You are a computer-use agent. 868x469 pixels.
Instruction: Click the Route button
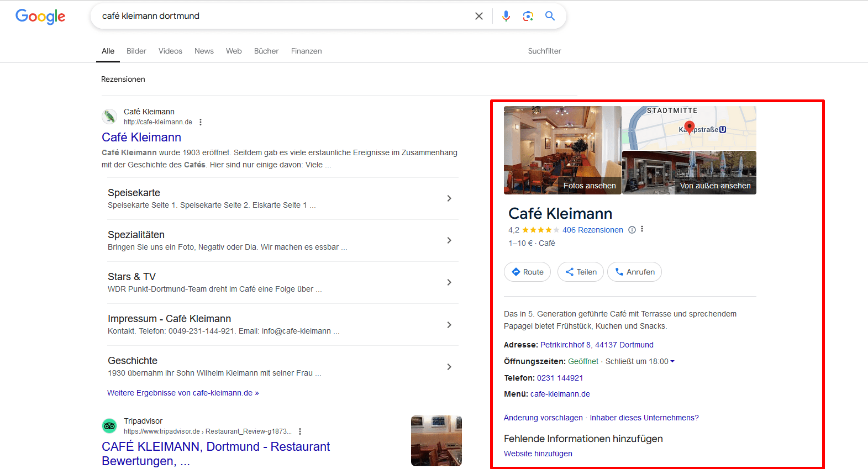[x=527, y=272]
